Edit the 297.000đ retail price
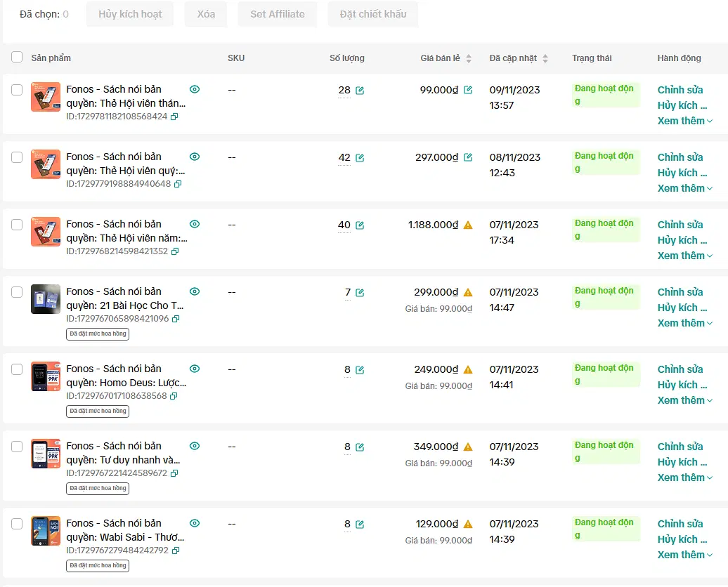The image size is (728, 587). coord(468,157)
